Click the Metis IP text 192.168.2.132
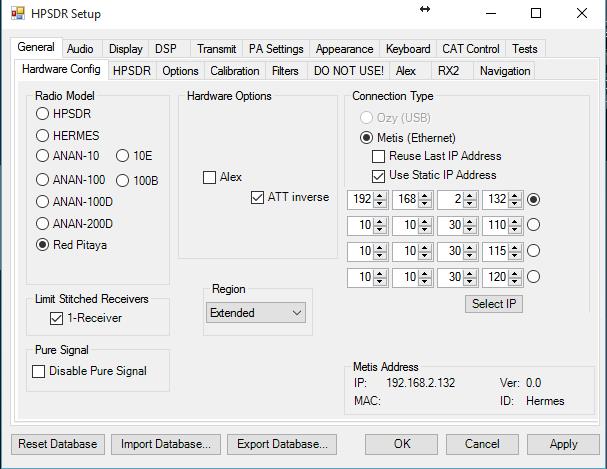The image size is (607, 469). 420,383
